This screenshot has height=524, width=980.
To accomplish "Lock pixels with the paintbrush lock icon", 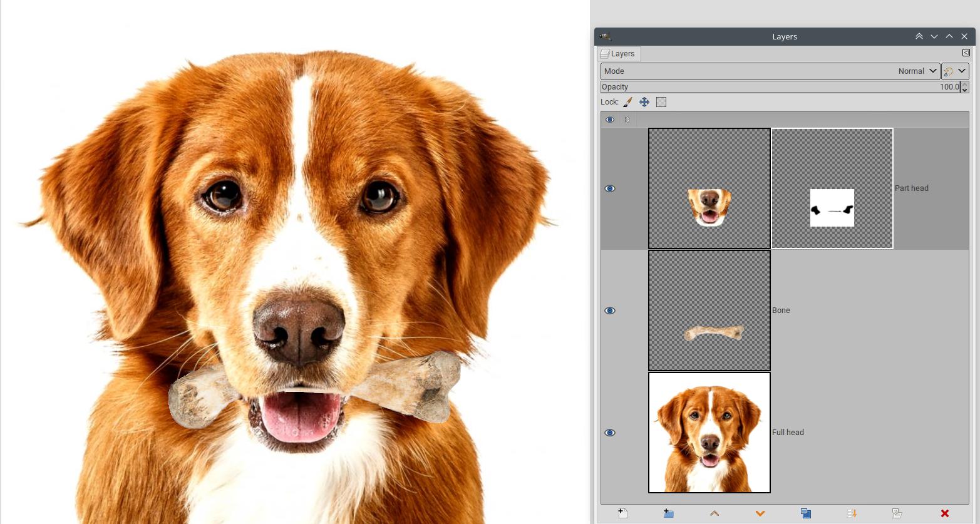I will point(627,102).
